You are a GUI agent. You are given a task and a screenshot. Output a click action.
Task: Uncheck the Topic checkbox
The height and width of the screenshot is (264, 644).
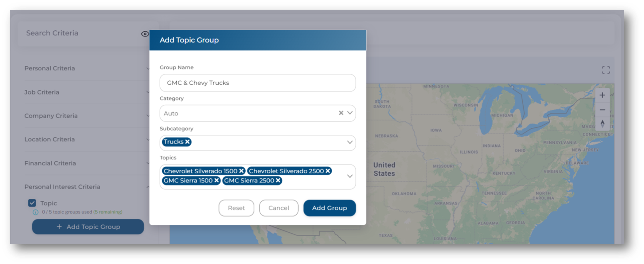32,203
